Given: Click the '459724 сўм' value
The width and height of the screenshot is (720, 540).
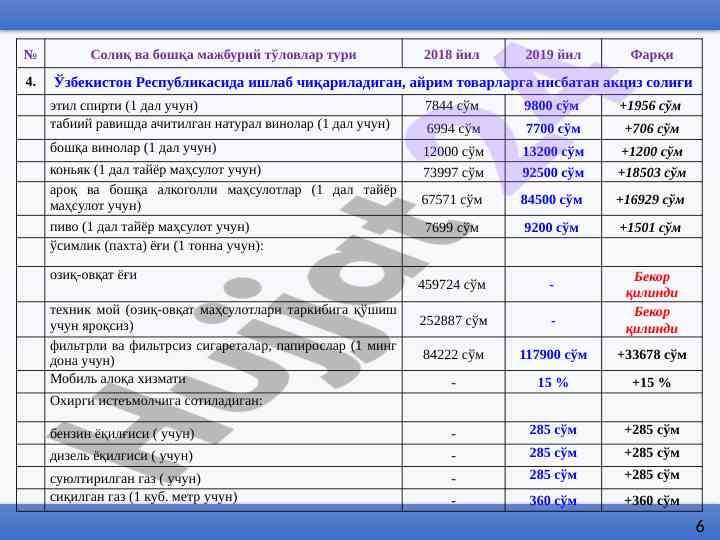Looking at the screenshot, I should 452,285.
